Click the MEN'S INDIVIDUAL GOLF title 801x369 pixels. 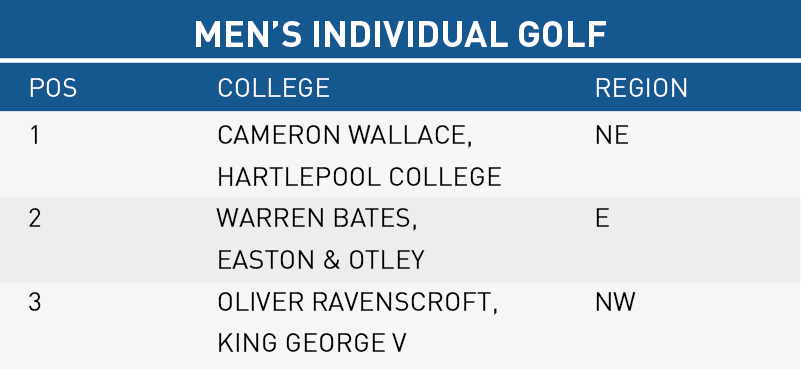point(400,34)
